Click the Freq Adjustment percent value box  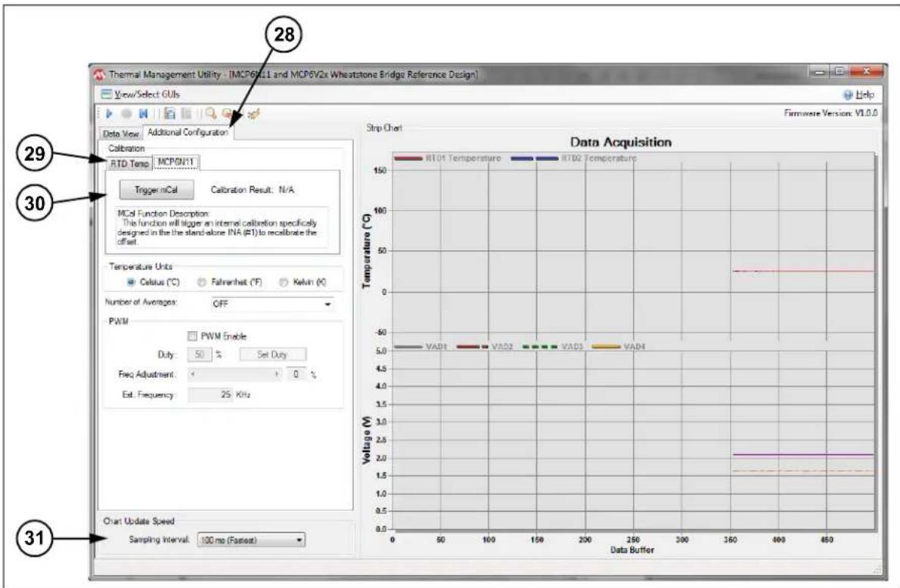(296, 374)
